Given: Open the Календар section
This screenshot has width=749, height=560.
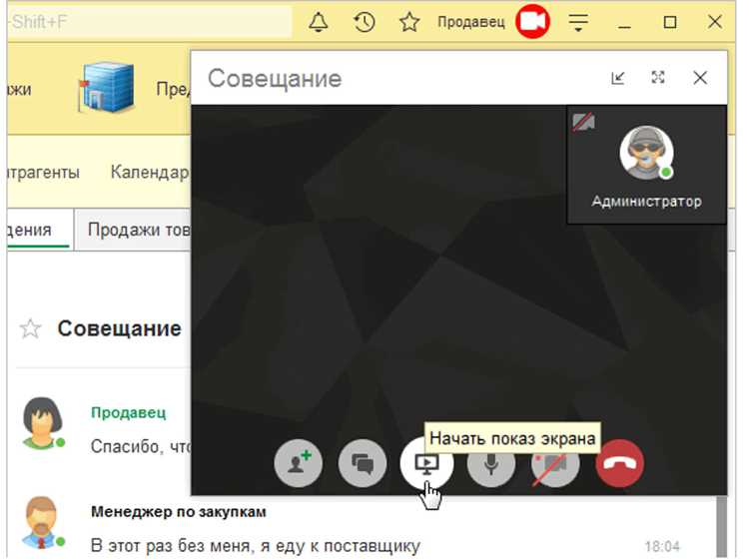Looking at the screenshot, I should (149, 172).
